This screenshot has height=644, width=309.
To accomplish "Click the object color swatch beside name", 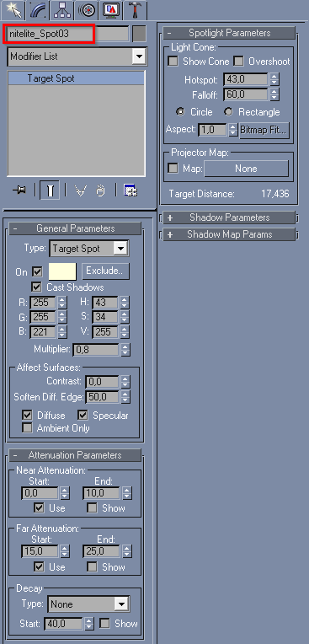I will point(139,34).
